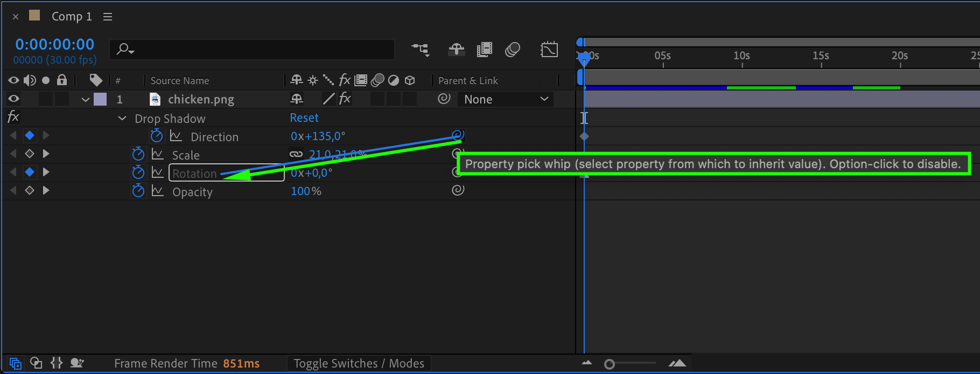Select the Direction keyframe in the timeline
This screenshot has width=980, height=374.
(584, 136)
